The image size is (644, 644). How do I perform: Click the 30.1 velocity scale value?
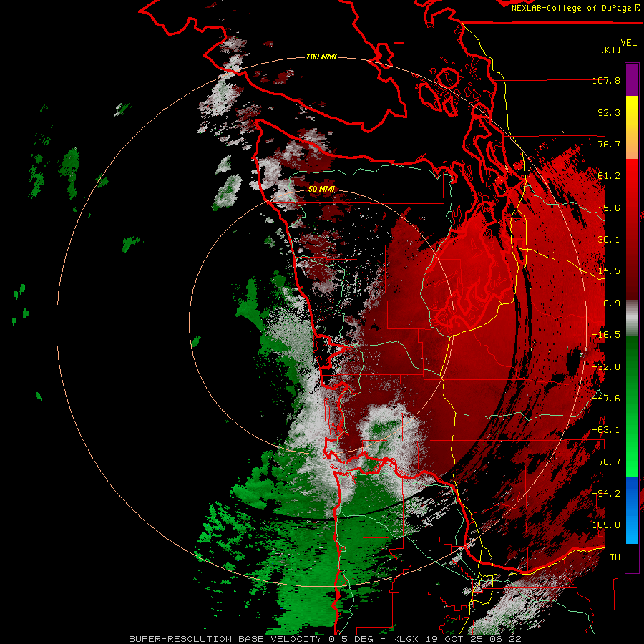609,240
